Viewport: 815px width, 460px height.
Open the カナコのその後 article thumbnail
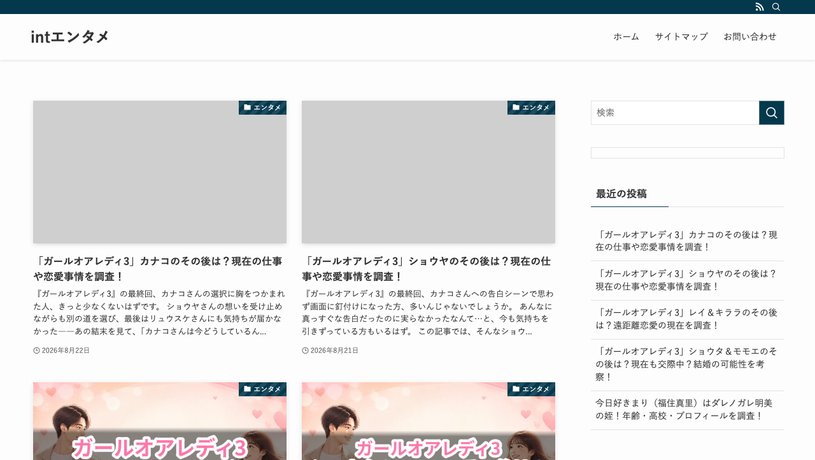(160, 172)
